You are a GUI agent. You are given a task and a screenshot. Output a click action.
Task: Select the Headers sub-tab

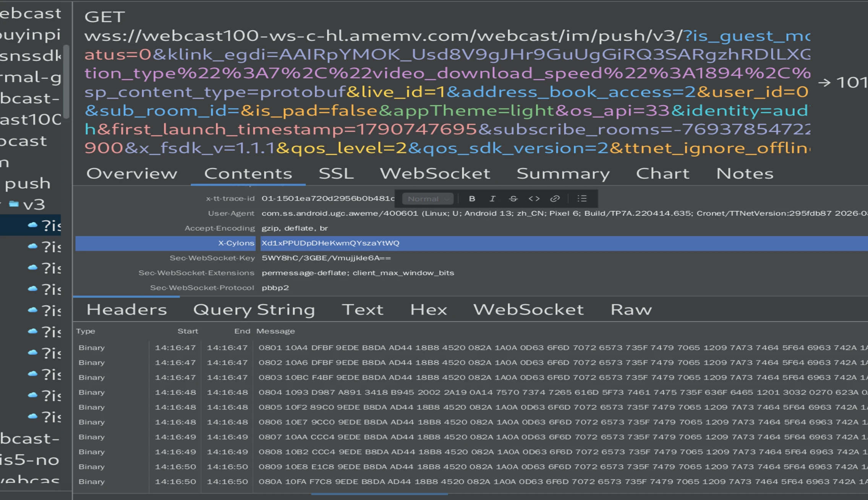coord(127,310)
